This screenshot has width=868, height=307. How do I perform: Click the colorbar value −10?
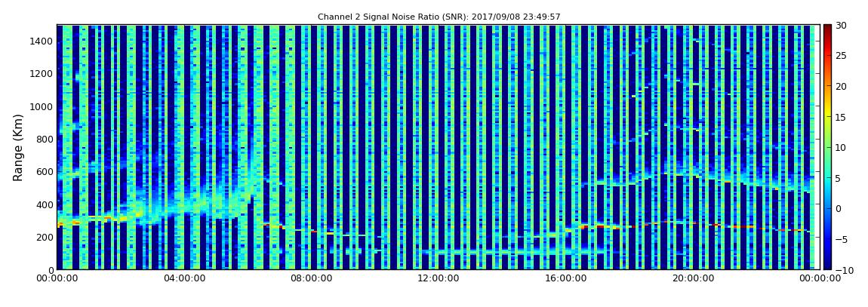pos(842,269)
